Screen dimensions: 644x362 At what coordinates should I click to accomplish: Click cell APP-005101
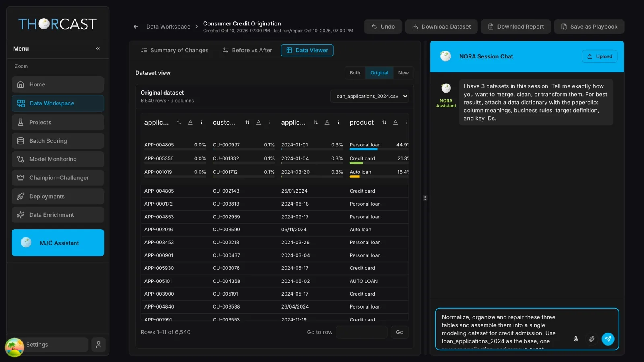[x=159, y=281]
